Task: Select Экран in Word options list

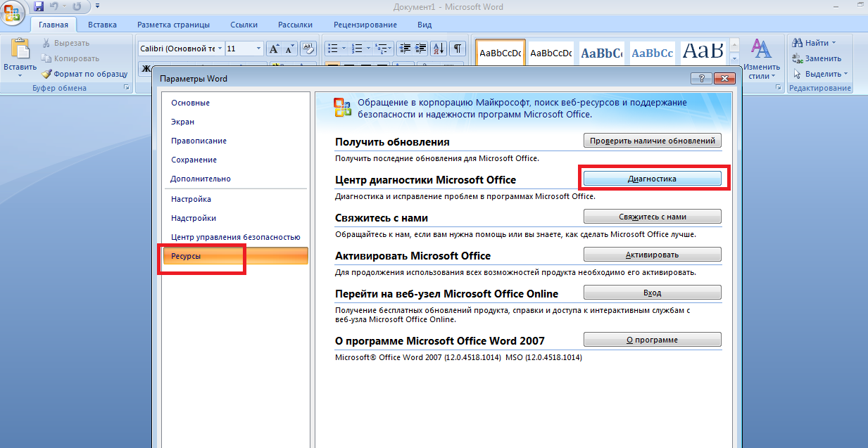Action: tap(235, 122)
